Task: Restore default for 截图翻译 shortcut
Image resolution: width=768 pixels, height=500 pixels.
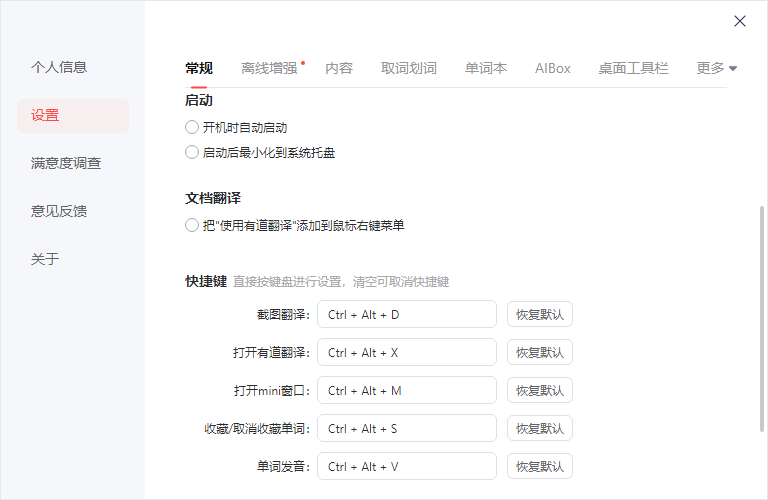Action: [540, 314]
